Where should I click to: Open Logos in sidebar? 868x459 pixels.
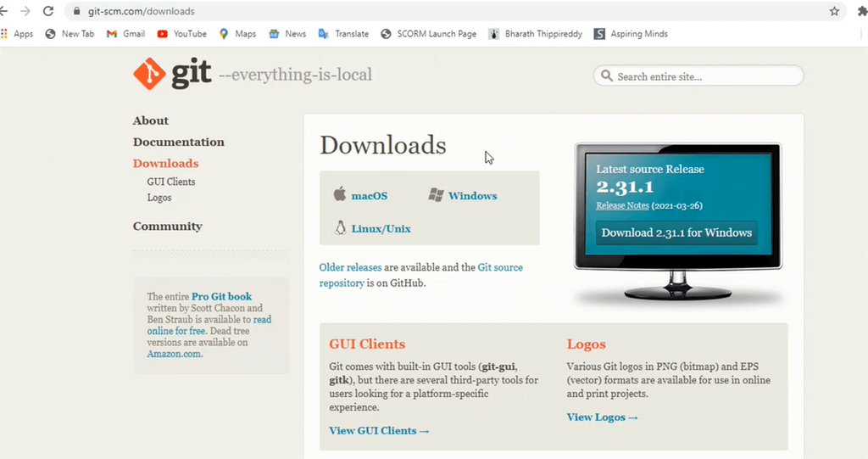pos(159,198)
